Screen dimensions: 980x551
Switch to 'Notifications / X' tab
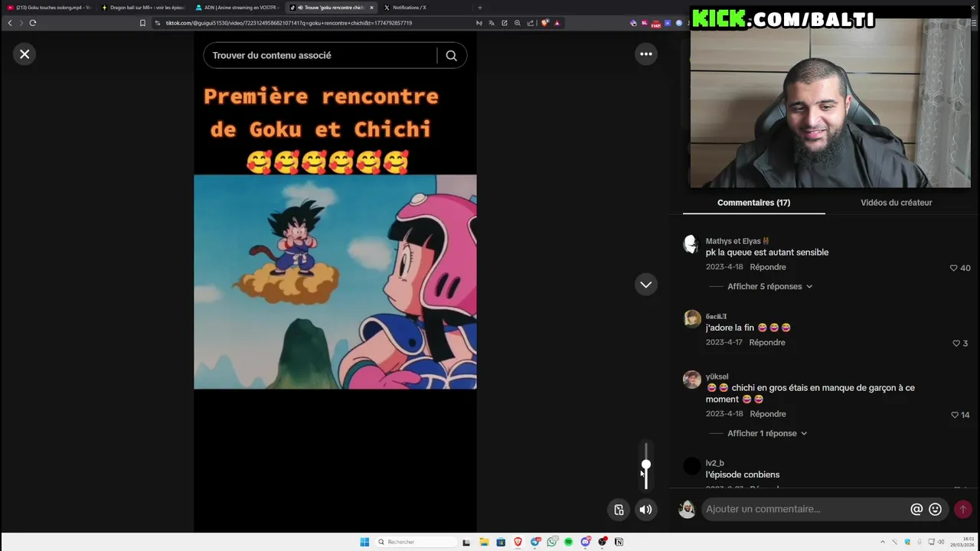[426, 8]
